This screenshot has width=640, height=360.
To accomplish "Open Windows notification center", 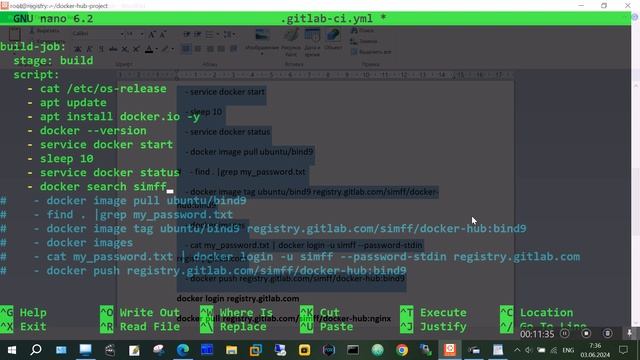I will (x=623, y=350).
